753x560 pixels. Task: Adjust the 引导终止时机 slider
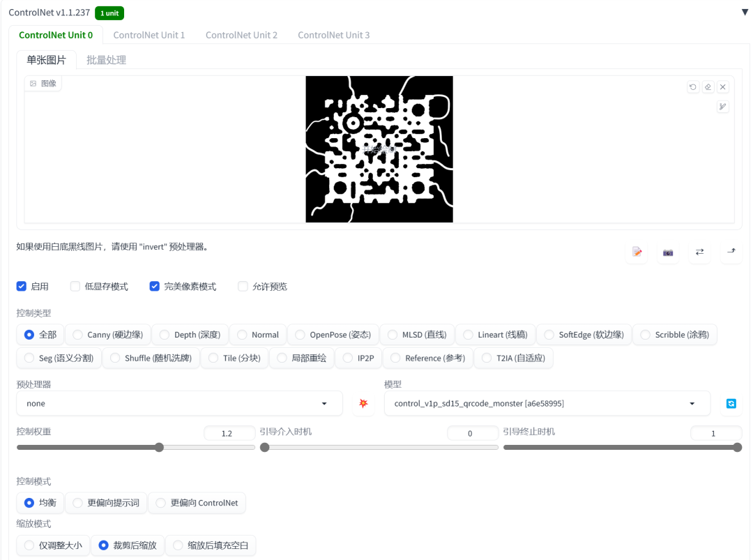[x=623, y=448]
